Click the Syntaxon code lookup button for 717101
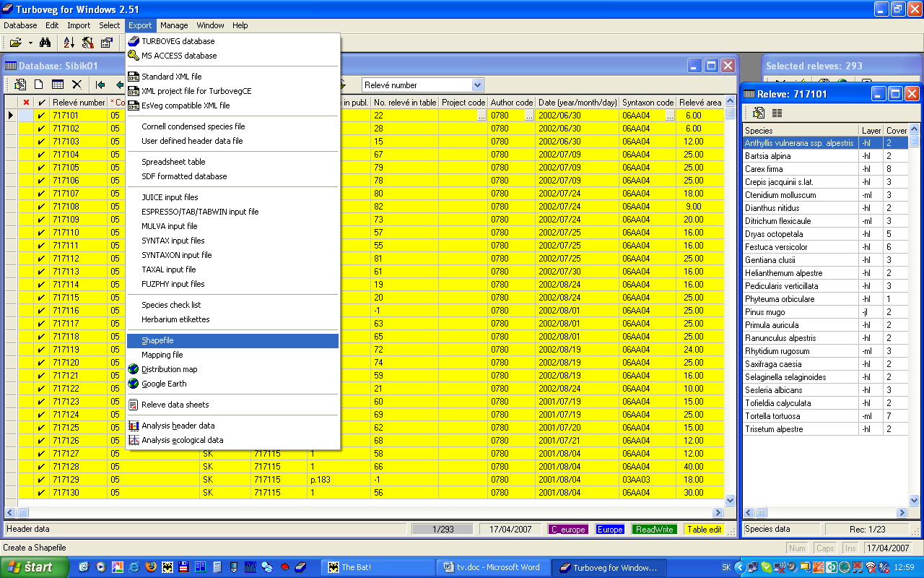 pos(670,116)
